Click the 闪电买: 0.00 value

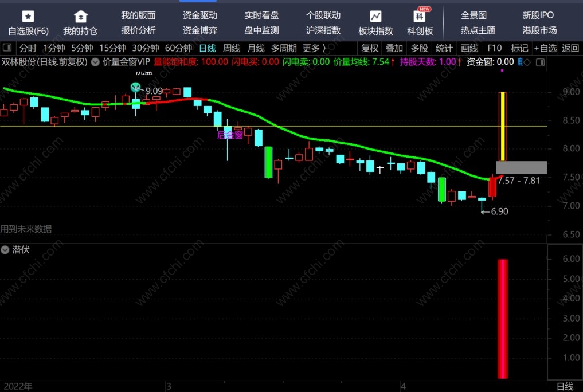point(255,62)
